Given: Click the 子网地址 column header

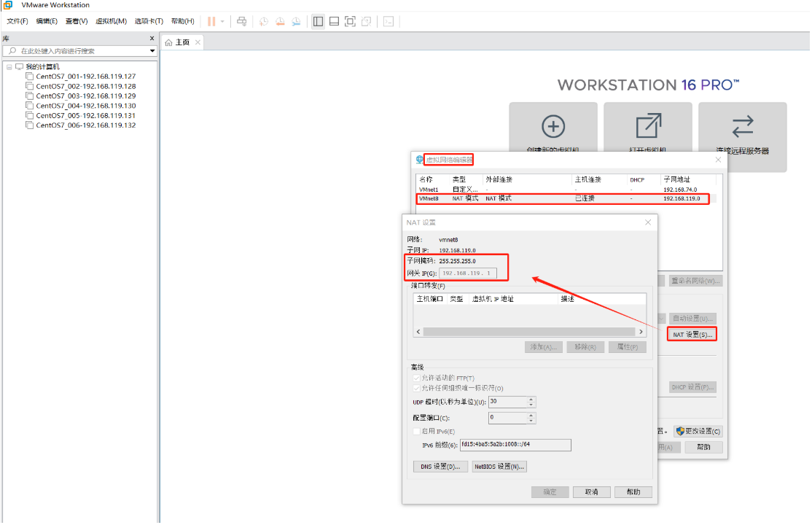Looking at the screenshot, I should [676, 179].
